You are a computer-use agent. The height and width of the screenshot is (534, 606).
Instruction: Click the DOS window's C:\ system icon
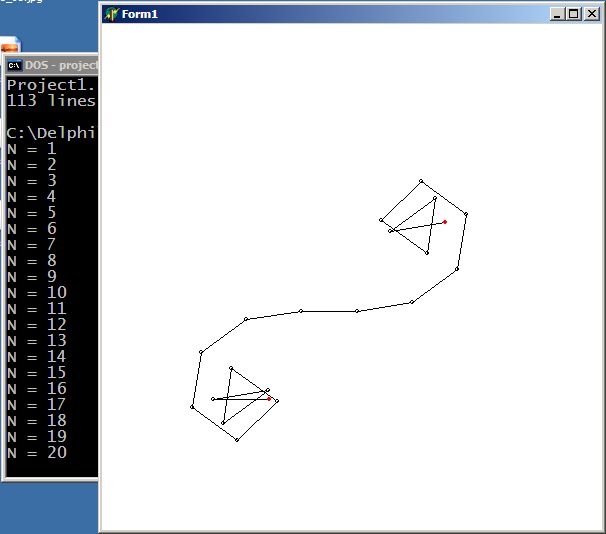point(14,66)
